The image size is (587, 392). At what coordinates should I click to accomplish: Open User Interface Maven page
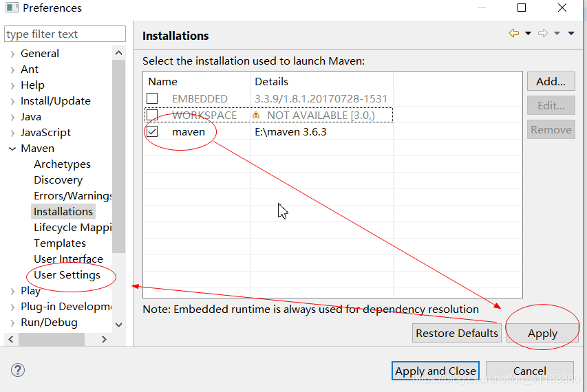(69, 259)
